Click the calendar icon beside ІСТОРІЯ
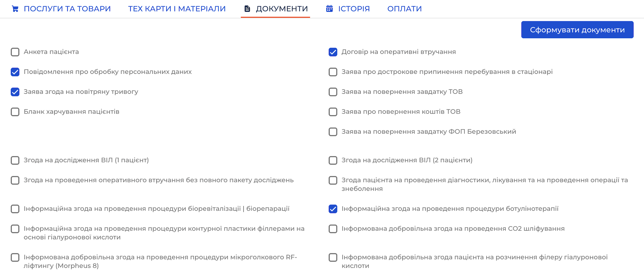 [329, 9]
